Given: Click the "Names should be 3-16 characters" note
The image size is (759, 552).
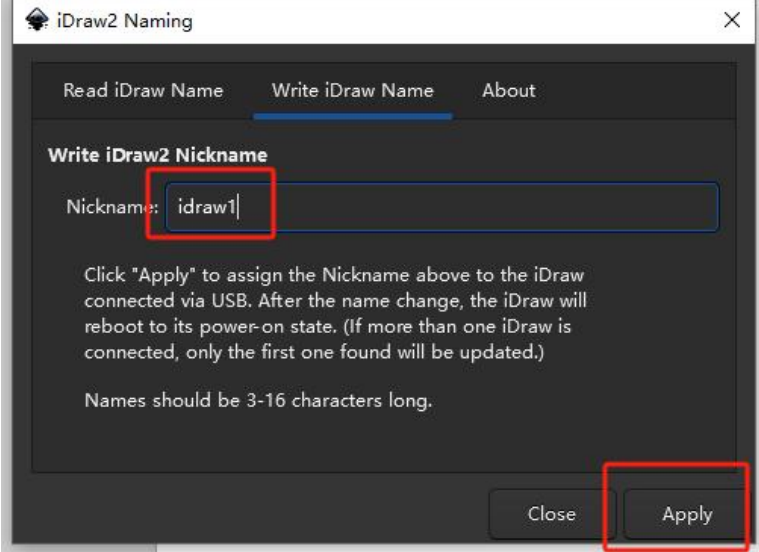Looking at the screenshot, I should click(x=258, y=400).
